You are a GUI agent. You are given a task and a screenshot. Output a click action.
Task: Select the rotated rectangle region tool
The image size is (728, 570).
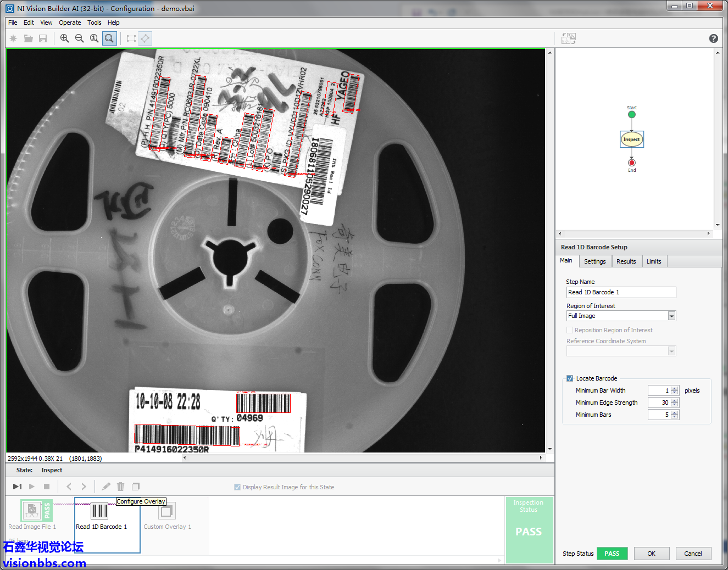145,38
